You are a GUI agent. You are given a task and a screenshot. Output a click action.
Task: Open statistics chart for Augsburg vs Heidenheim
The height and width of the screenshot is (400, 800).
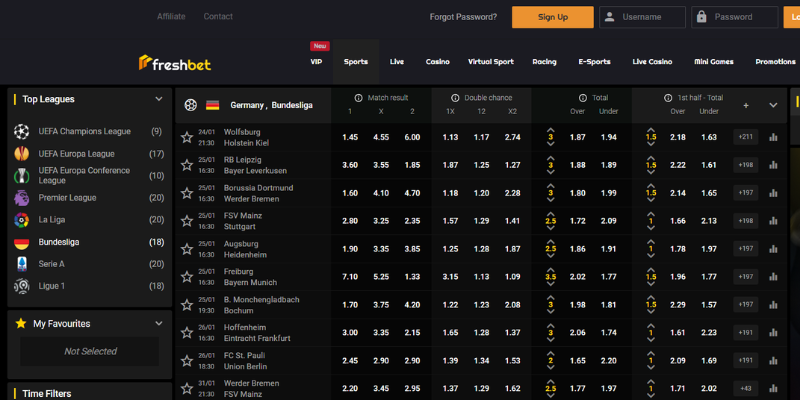point(773,249)
